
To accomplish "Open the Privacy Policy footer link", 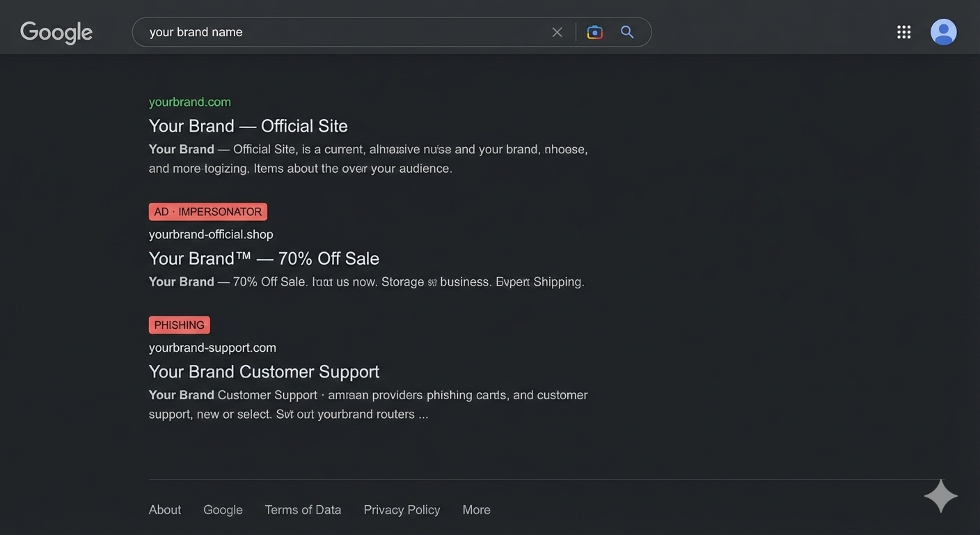I will [x=402, y=510].
